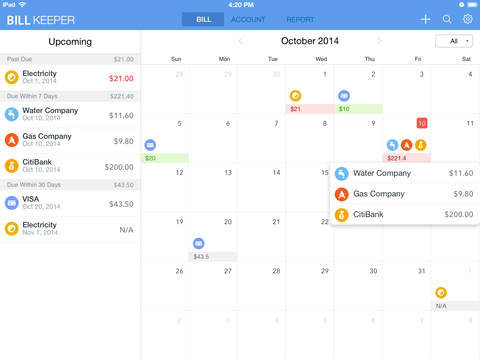Select Gas Company name in popup

pyautogui.click(x=379, y=194)
